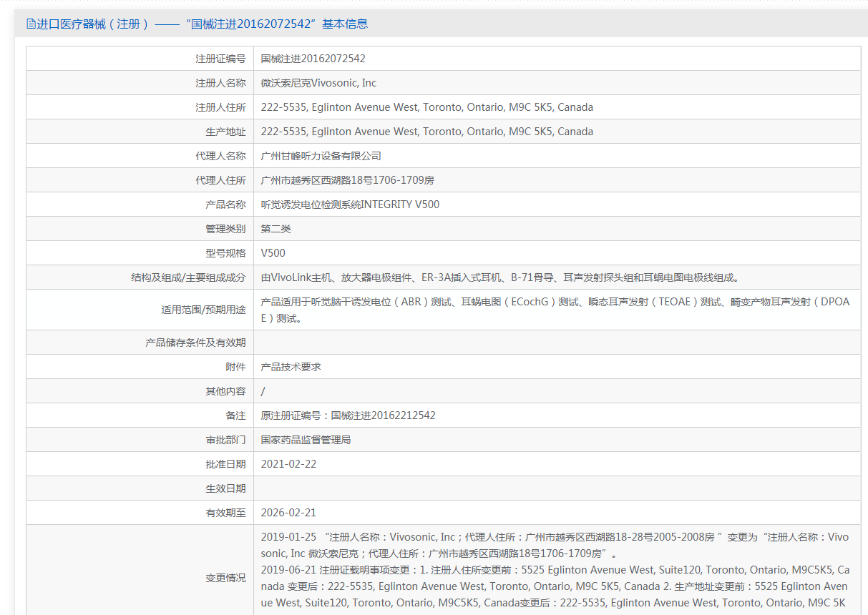Click the 代理人名称 label
The image size is (868, 615).
(221, 156)
